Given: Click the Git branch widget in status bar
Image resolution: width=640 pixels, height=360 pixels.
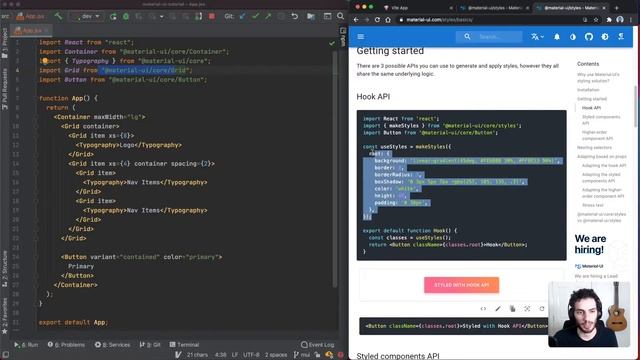Looking at the screenshot, I should 302,355.
